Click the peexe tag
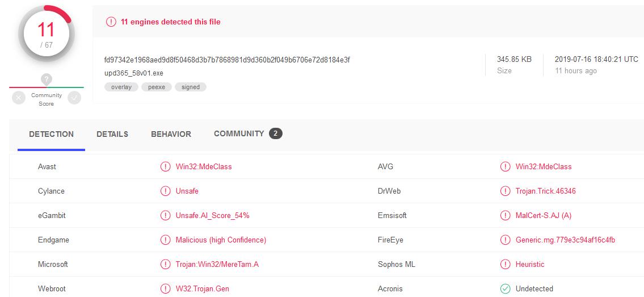 157,87
